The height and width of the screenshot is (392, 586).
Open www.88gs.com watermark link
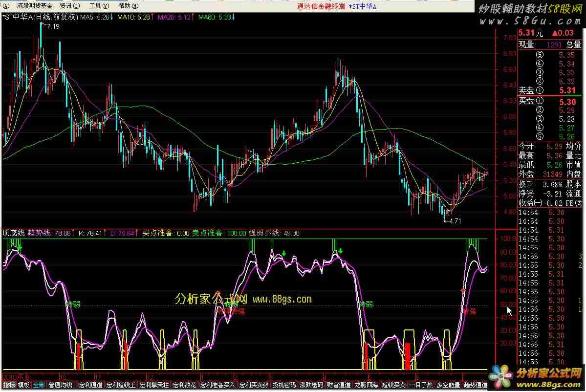(282, 299)
